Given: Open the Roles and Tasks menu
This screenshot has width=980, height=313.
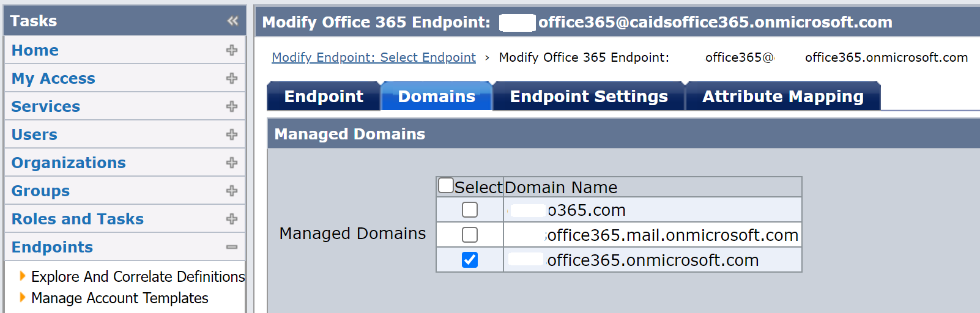Looking at the screenshot, I should click(x=78, y=219).
